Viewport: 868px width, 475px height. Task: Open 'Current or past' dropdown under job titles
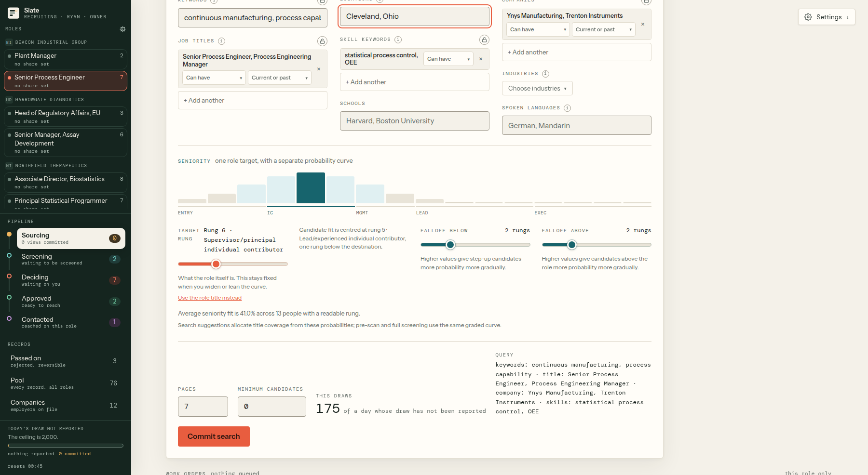[x=280, y=78]
